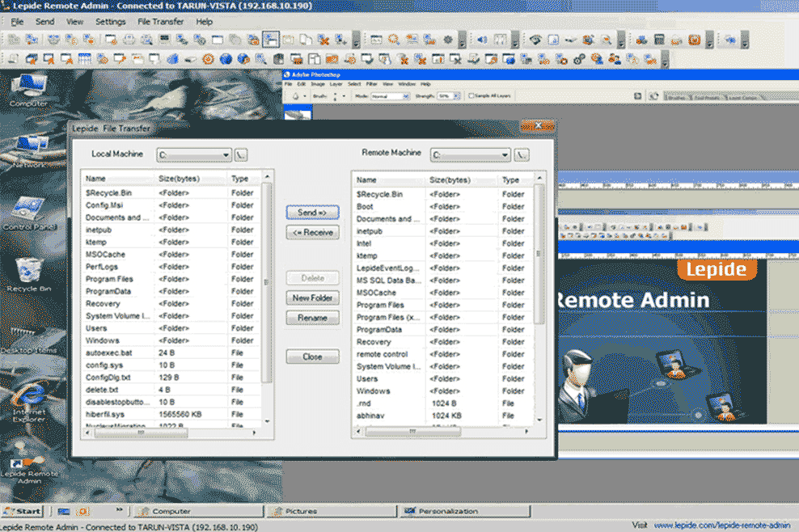Switch to the Pictures taskbar window
This screenshot has height=532, width=799.
click(332, 511)
